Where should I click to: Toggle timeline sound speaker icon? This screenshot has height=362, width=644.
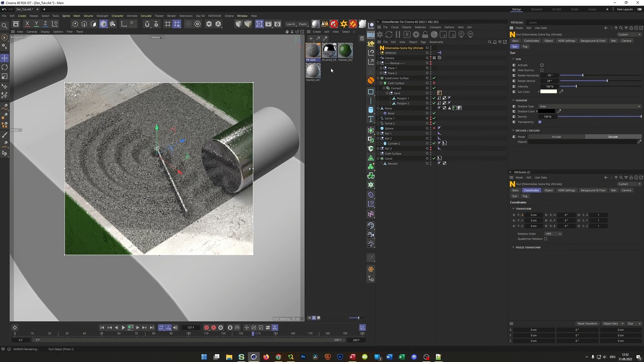click(175, 328)
